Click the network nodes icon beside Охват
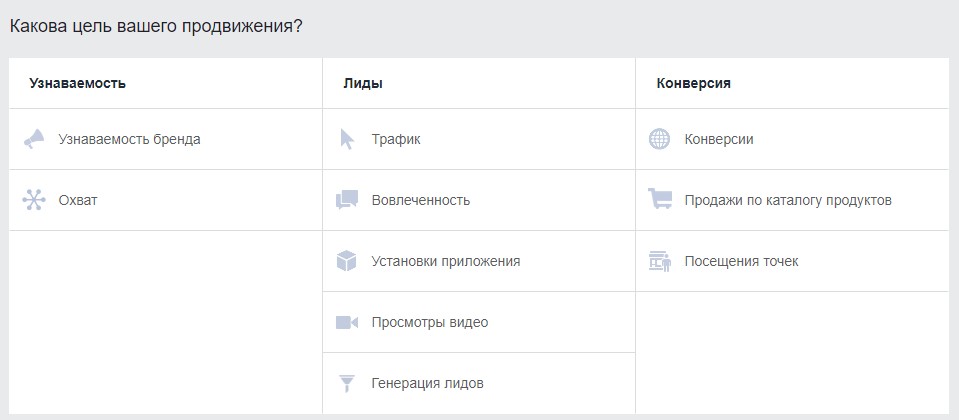 coord(34,200)
